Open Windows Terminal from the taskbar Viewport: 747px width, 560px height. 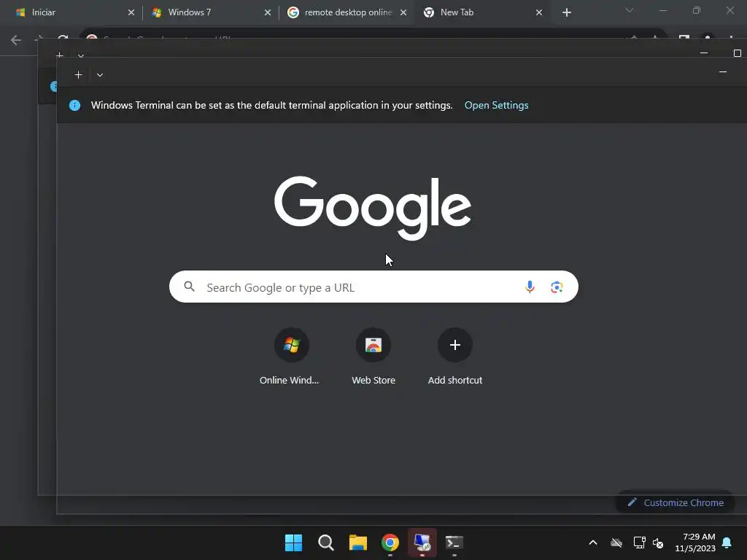coord(454,542)
